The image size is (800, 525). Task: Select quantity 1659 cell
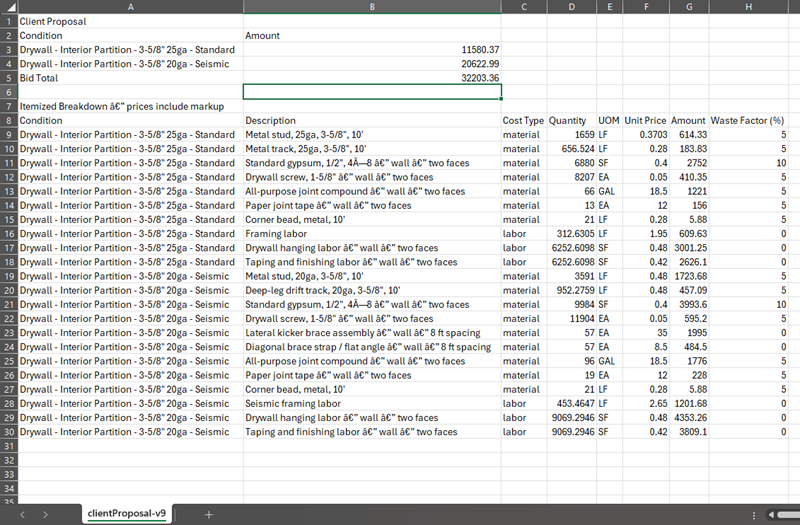pos(571,135)
